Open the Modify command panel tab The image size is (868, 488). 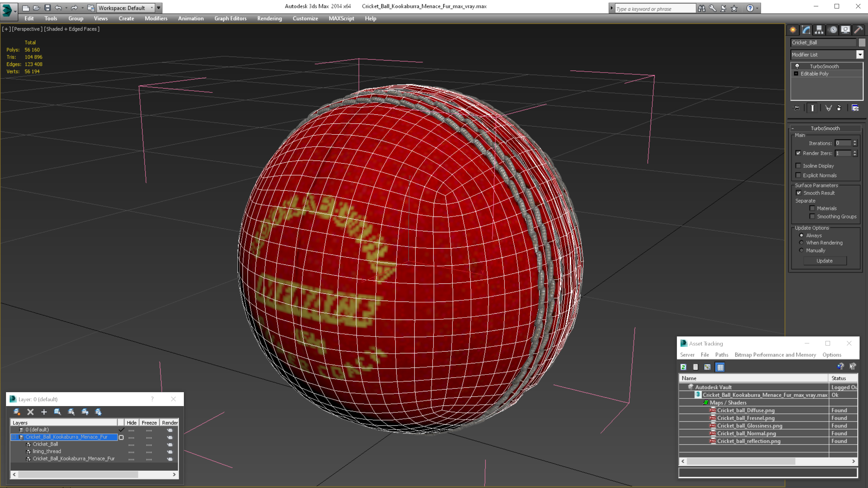tap(806, 30)
